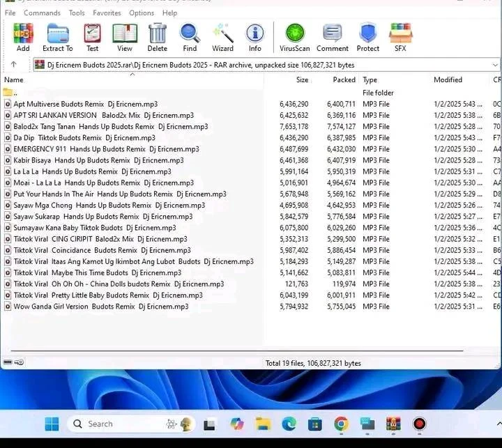
Task: Click the horizontal scrollbar in the file list
Action: 237,350
